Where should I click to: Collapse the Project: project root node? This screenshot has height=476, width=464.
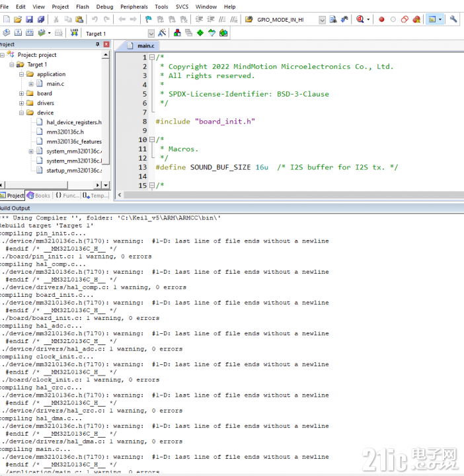coord(3,55)
